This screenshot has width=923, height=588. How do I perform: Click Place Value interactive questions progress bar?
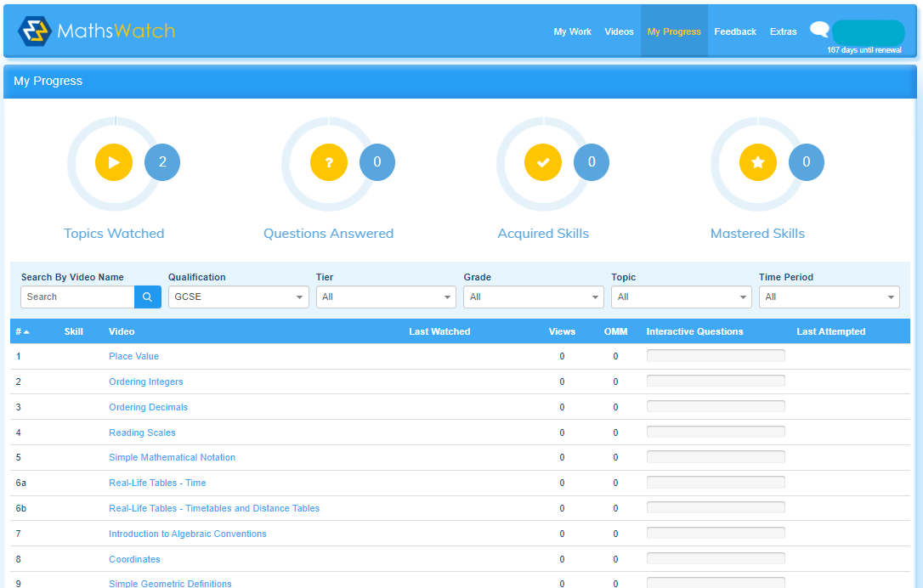pos(716,356)
